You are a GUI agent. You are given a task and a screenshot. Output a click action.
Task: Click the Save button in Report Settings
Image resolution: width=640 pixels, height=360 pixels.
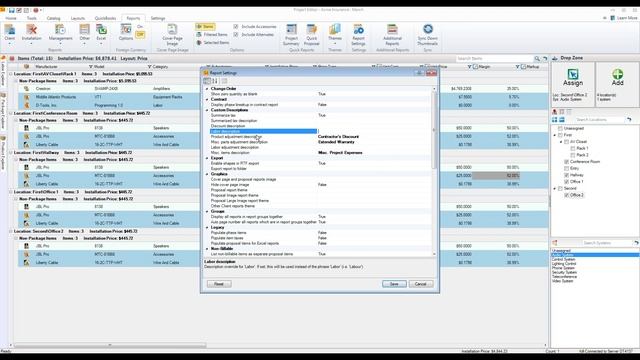pyautogui.click(x=394, y=284)
